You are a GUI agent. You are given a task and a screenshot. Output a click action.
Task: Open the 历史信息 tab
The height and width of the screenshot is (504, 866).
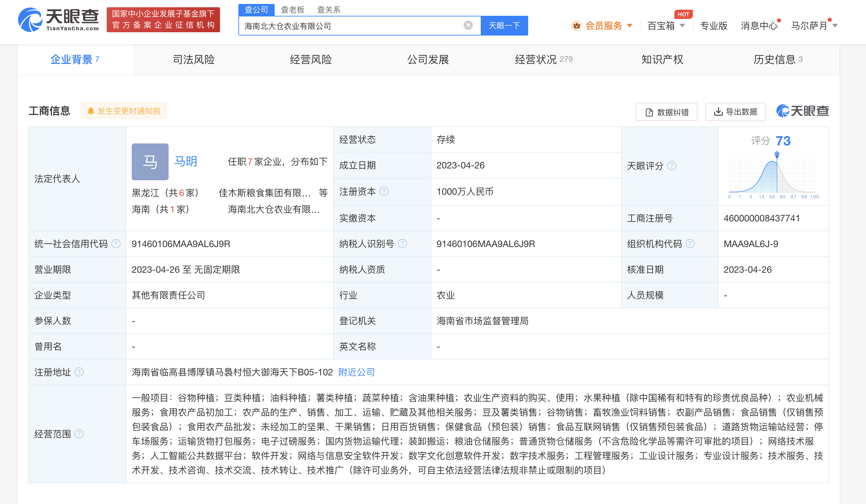tap(778, 60)
